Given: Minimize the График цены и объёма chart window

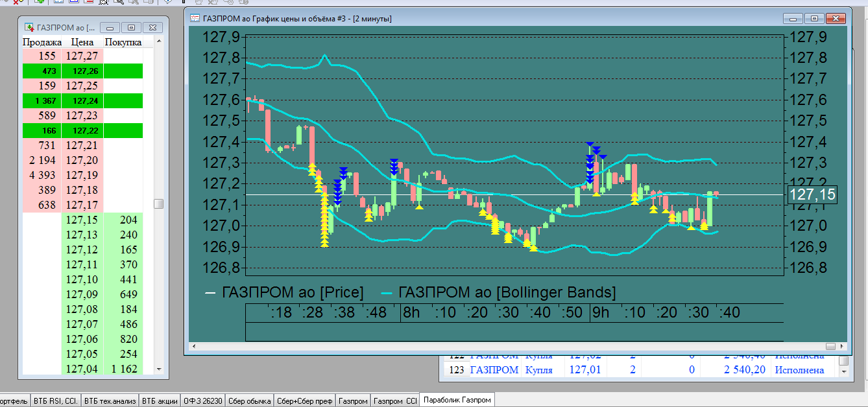Looking at the screenshot, I should tap(793, 19).
